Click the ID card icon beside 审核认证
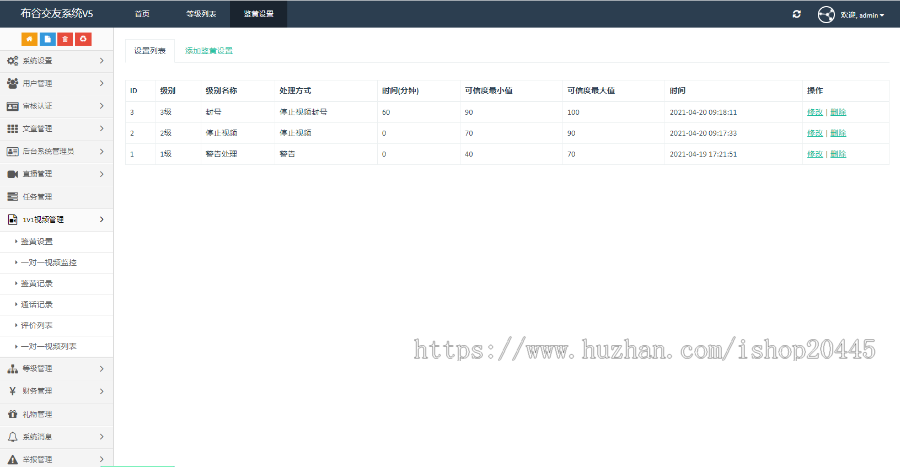 (12, 106)
